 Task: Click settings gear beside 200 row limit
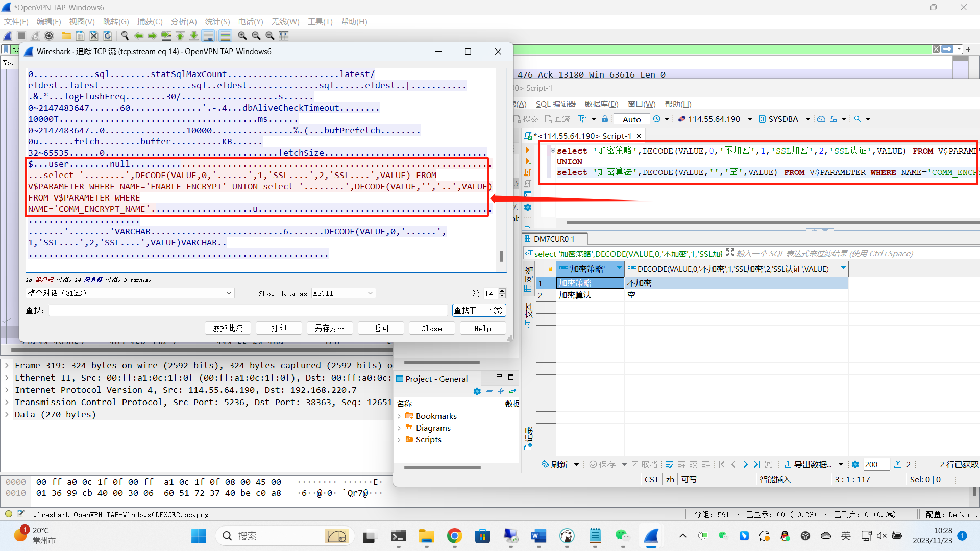(x=855, y=464)
